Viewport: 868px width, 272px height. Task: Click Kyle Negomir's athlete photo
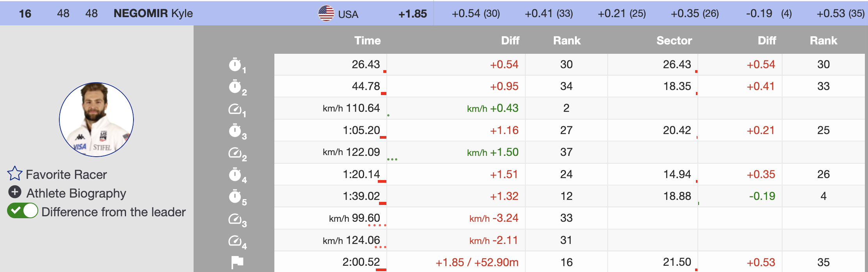click(96, 119)
